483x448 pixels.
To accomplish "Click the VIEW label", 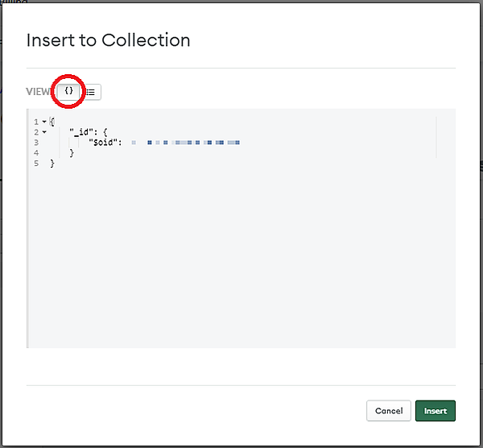I will (x=39, y=92).
